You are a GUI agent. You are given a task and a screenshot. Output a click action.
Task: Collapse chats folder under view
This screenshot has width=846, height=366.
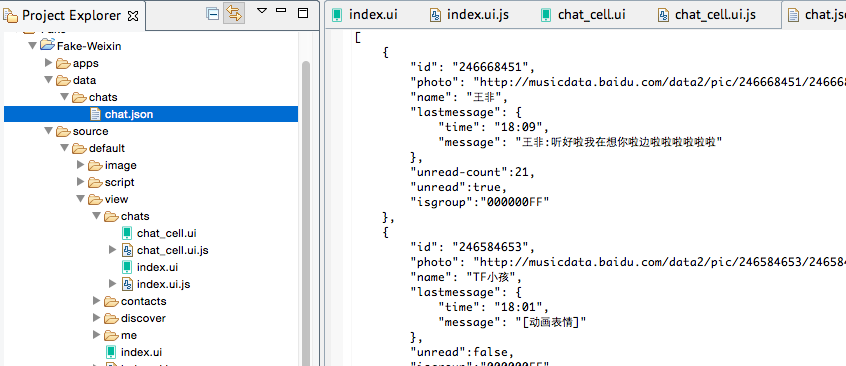tap(97, 216)
